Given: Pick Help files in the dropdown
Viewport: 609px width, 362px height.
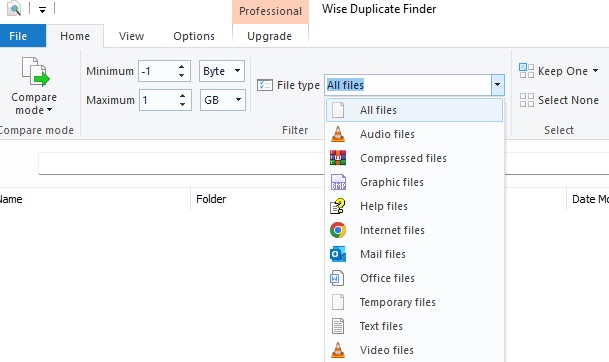Looking at the screenshot, I should point(414,206).
